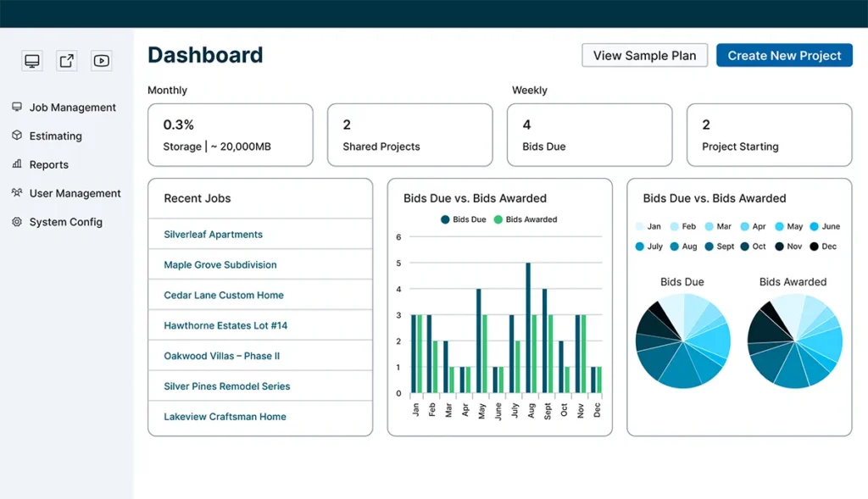Open the Maple Grove Subdivision job

[x=220, y=265]
